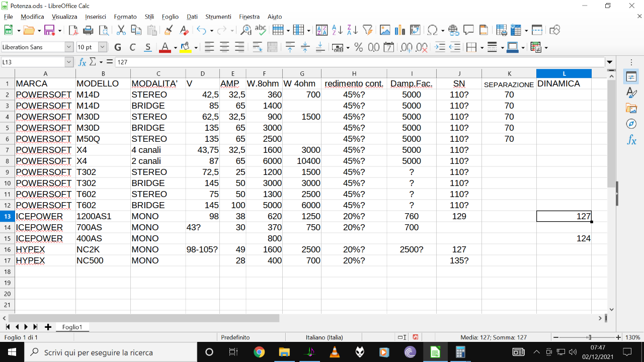
Task: Click the Function Wizard fx icon
Action: tap(83, 62)
